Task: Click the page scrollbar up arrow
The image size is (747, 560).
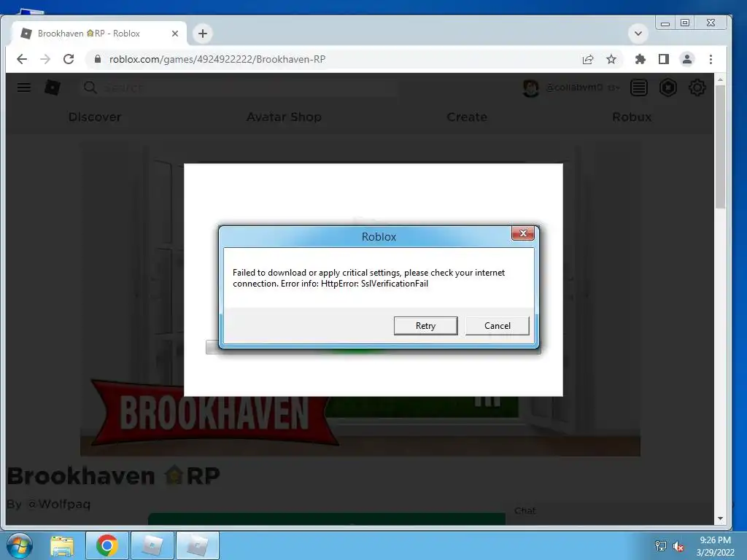Action: click(720, 79)
